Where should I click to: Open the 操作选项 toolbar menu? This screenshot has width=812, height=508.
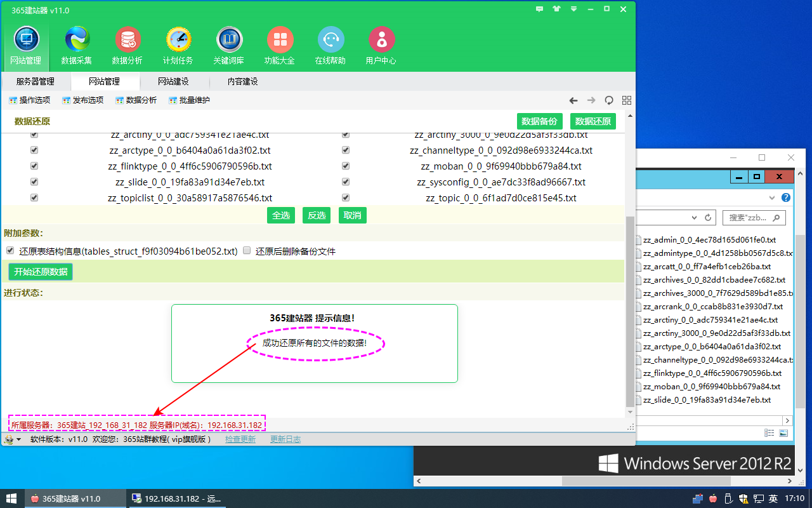(x=30, y=100)
